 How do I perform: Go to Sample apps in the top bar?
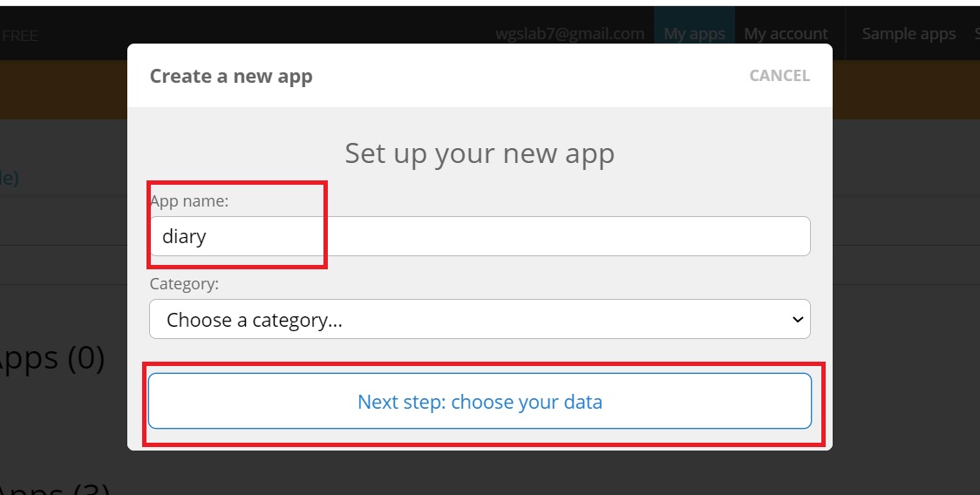tap(909, 34)
